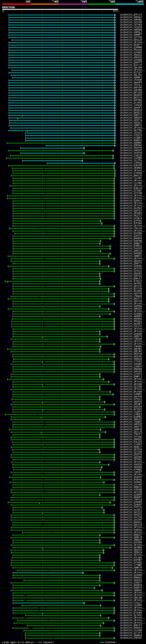This screenshot has height=644, width=146.
Task: Click the cyan ~100% identity legend bar
Action: pos(130,4)
